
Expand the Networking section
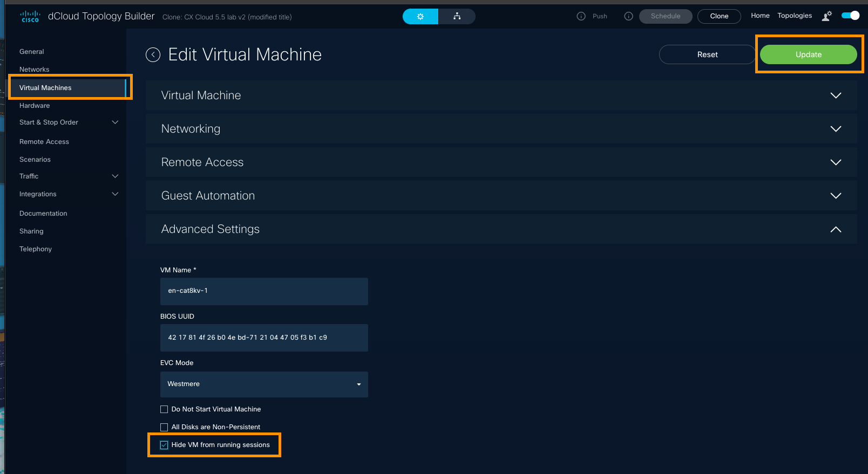click(501, 129)
